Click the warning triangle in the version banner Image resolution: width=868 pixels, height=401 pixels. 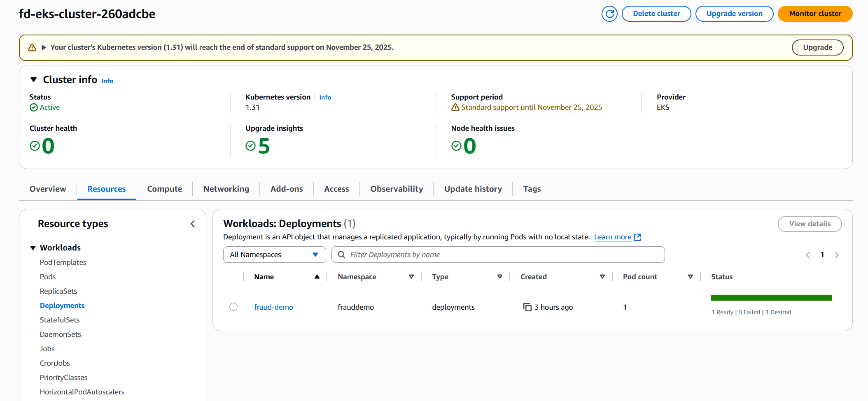[32, 48]
